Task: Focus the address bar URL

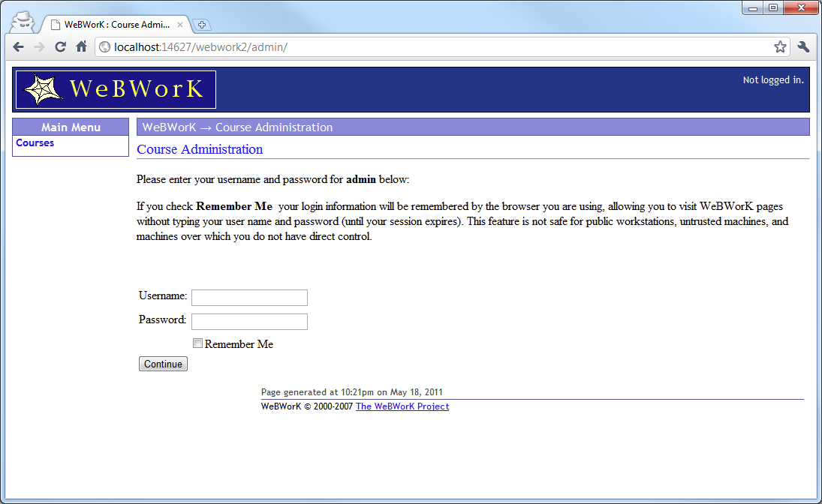Action: point(441,47)
